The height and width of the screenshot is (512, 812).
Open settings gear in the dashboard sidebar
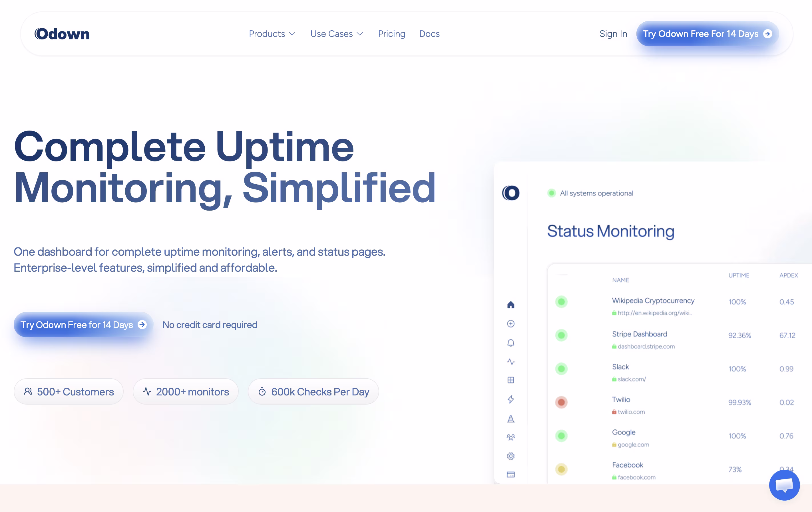point(511,456)
